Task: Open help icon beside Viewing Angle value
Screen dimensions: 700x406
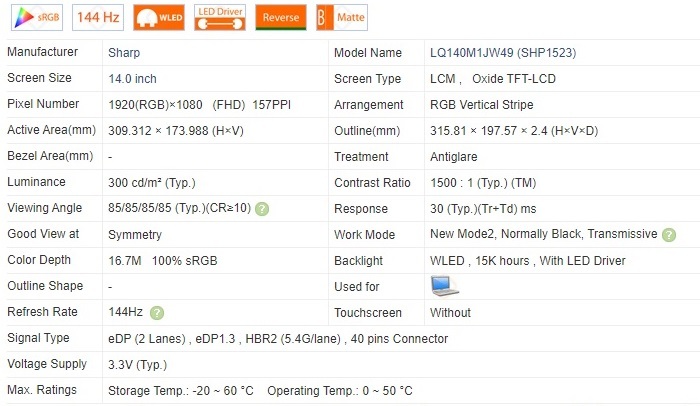Action: (262, 209)
